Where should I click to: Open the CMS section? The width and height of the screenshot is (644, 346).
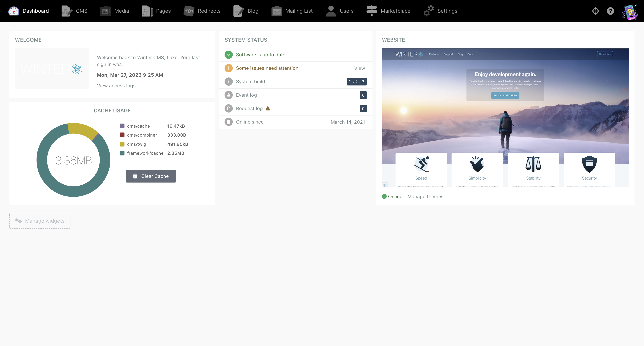tap(75, 11)
